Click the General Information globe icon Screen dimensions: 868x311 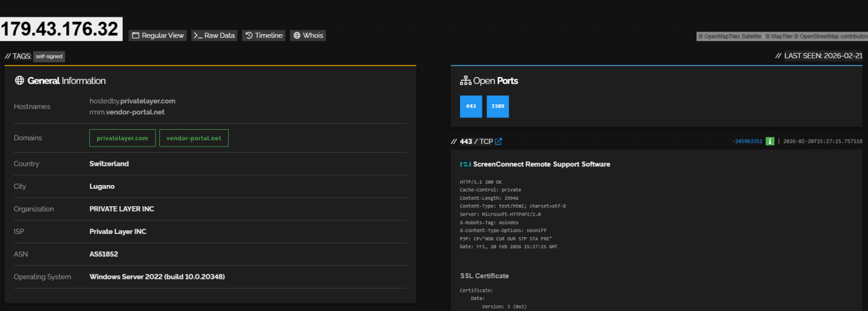[19, 81]
